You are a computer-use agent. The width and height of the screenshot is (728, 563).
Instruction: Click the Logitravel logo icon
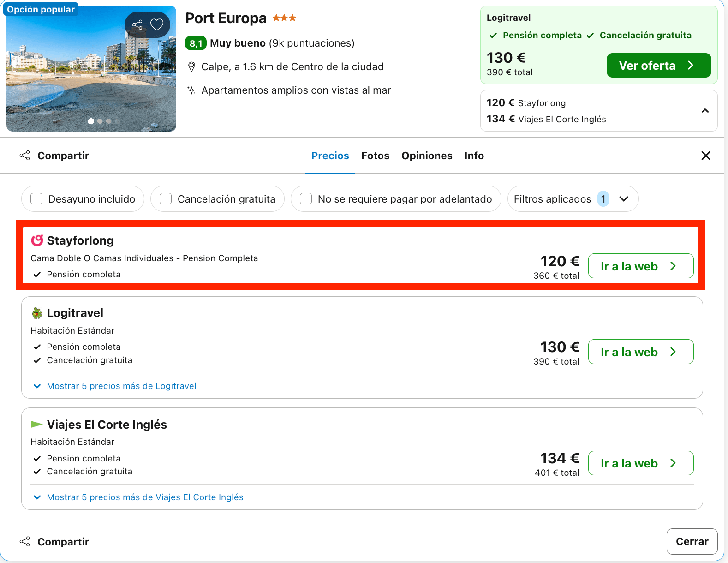[x=37, y=313]
